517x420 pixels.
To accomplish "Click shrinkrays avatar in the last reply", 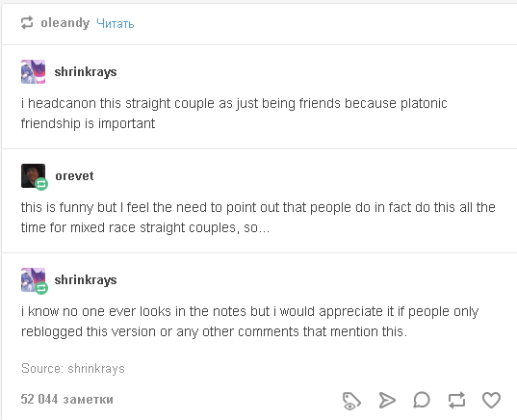I will [x=33, y=279].
